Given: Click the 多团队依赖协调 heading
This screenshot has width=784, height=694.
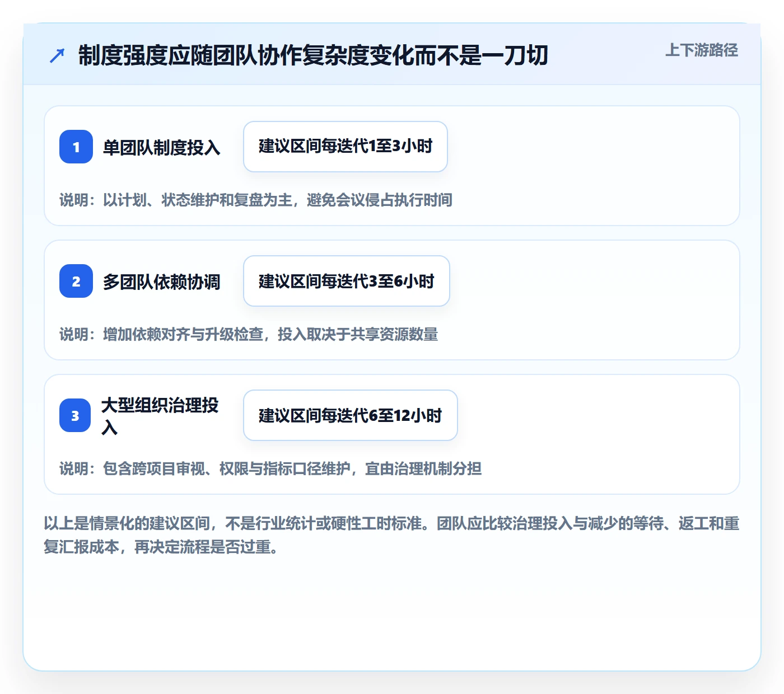Looking at the screenshot, I should [x=161, y=282].
